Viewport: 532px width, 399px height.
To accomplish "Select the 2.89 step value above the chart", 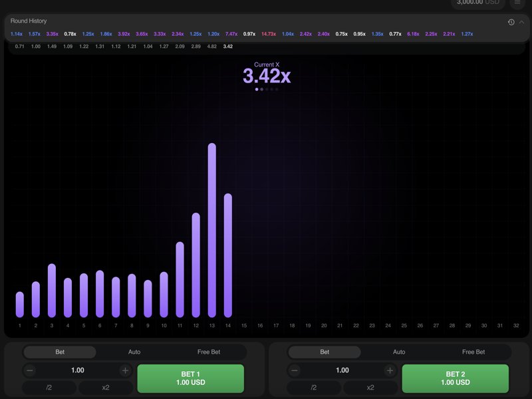I will pos(196,47).
